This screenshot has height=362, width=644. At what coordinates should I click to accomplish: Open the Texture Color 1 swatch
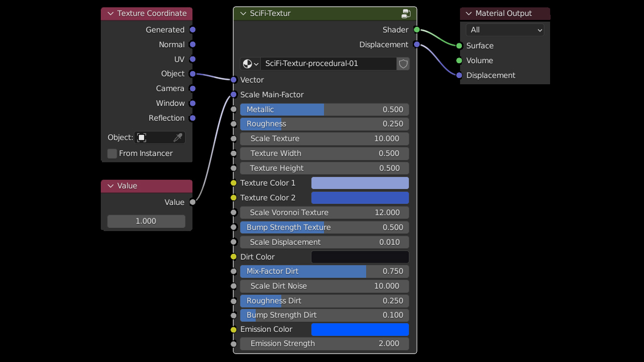pyautogui.click(x=360, y=183)
